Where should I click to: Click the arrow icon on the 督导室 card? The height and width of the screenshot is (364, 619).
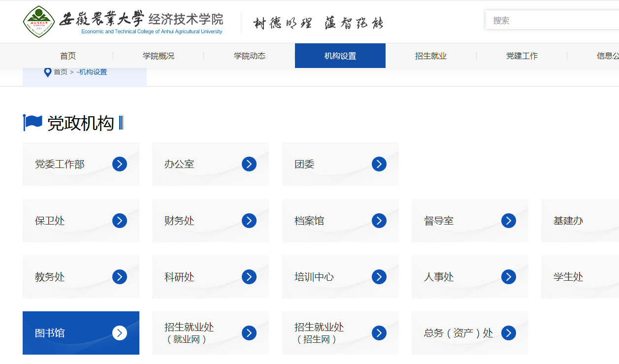(508, 221)
